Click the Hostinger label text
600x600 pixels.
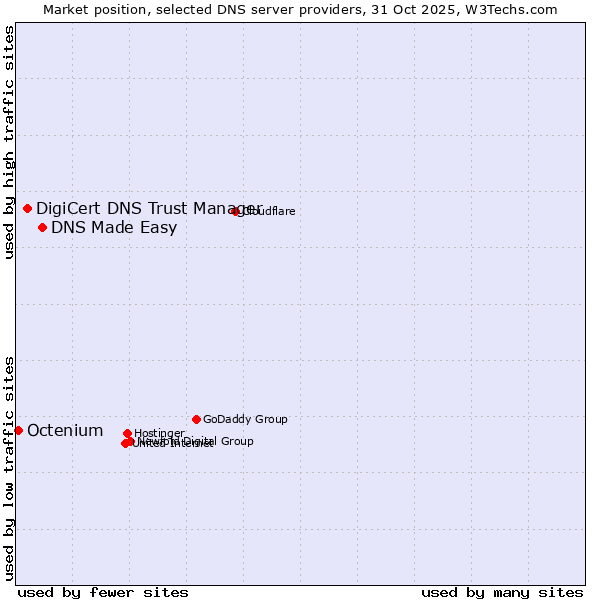pos(159,433)
